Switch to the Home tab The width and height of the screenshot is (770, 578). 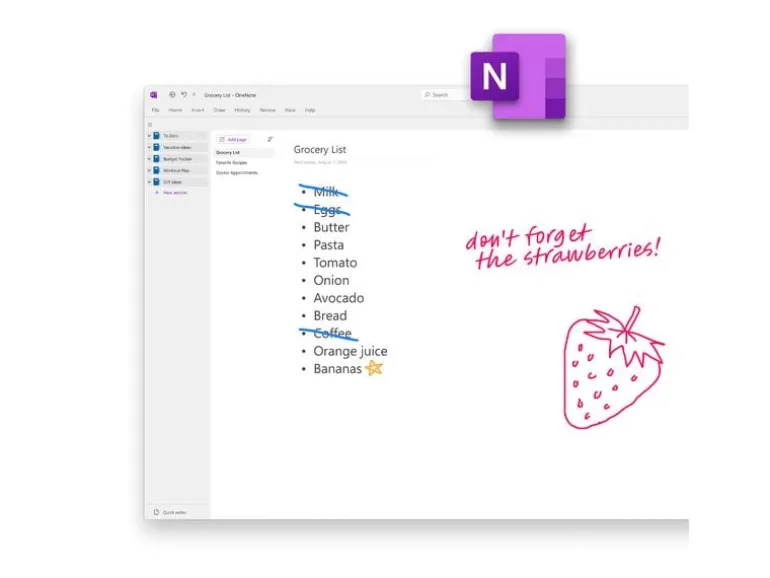[175, 110]
